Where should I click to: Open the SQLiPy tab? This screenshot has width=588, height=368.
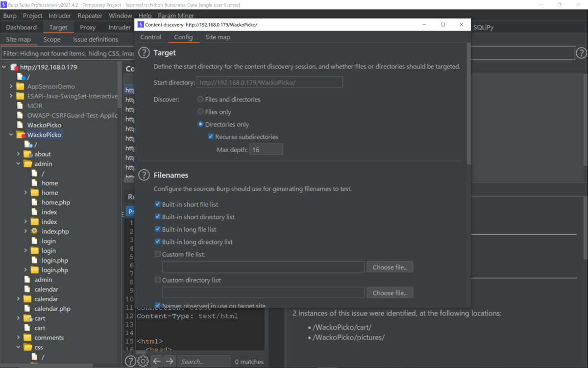coord(483,27)
